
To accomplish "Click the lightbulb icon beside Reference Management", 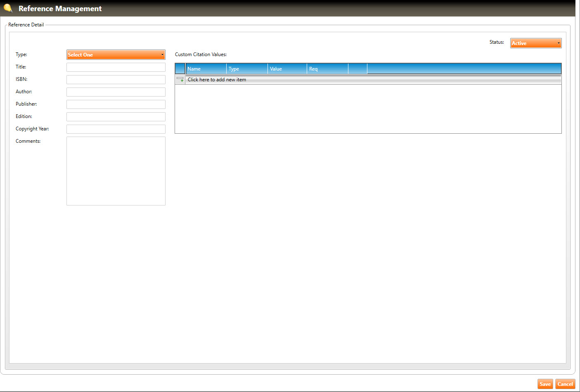I will click(x=8, y=8).
